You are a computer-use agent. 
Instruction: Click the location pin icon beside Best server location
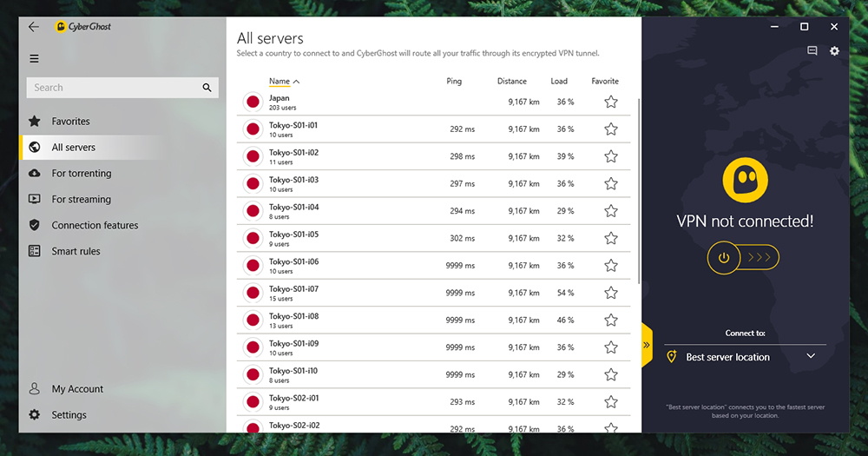coord(672,357)
